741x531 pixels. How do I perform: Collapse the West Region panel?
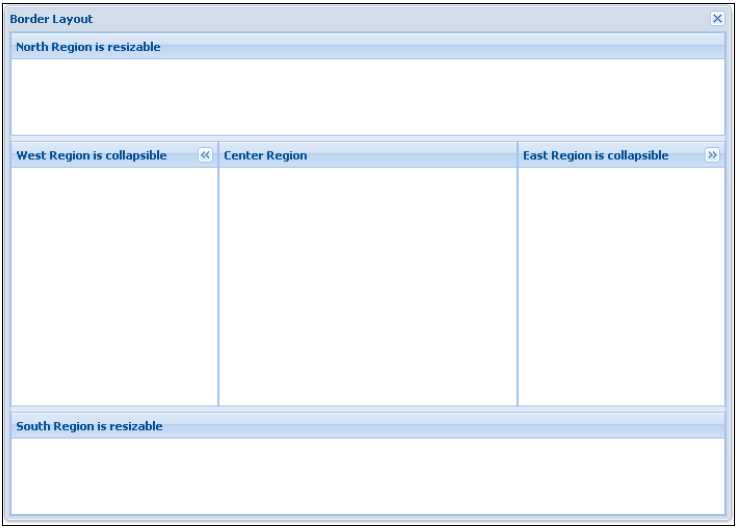click(205, 155)
